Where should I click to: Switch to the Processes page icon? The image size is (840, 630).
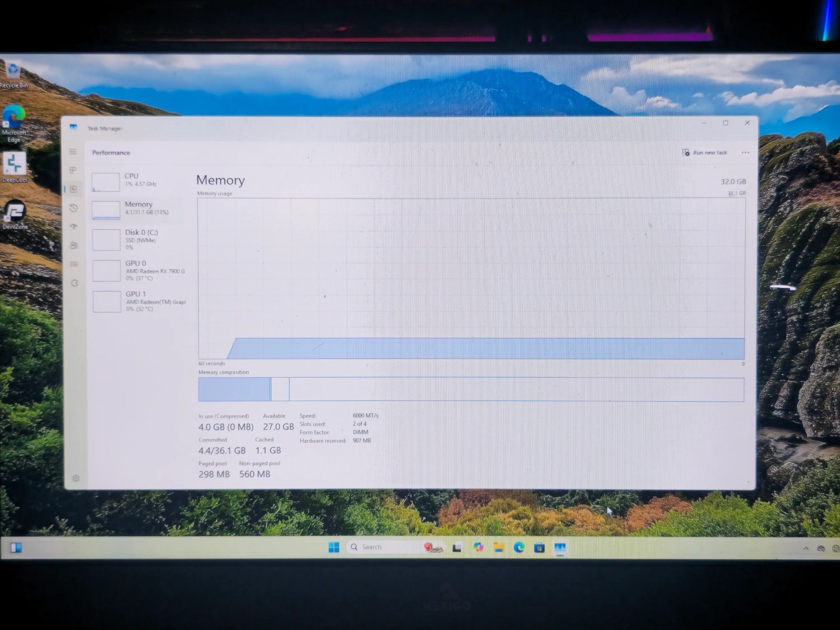(73, 170)
